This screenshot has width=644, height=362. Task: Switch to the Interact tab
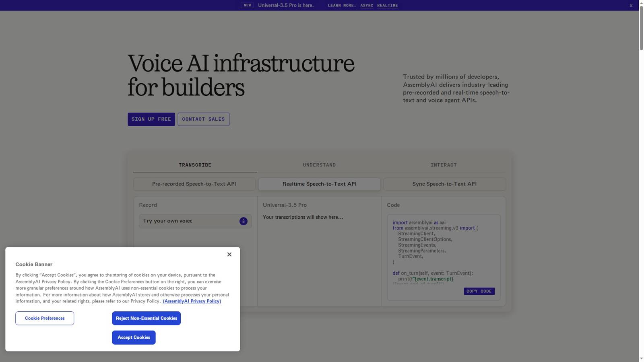point(444,165)
